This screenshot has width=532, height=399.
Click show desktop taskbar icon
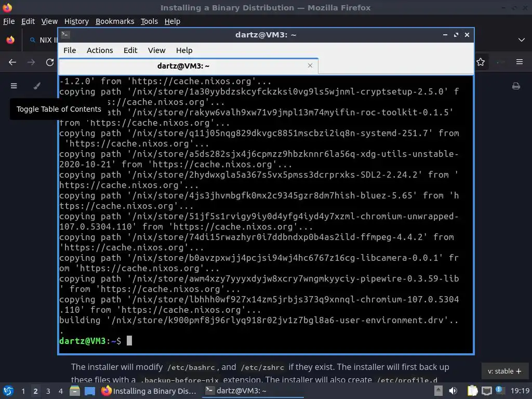(x=90, y=391)
